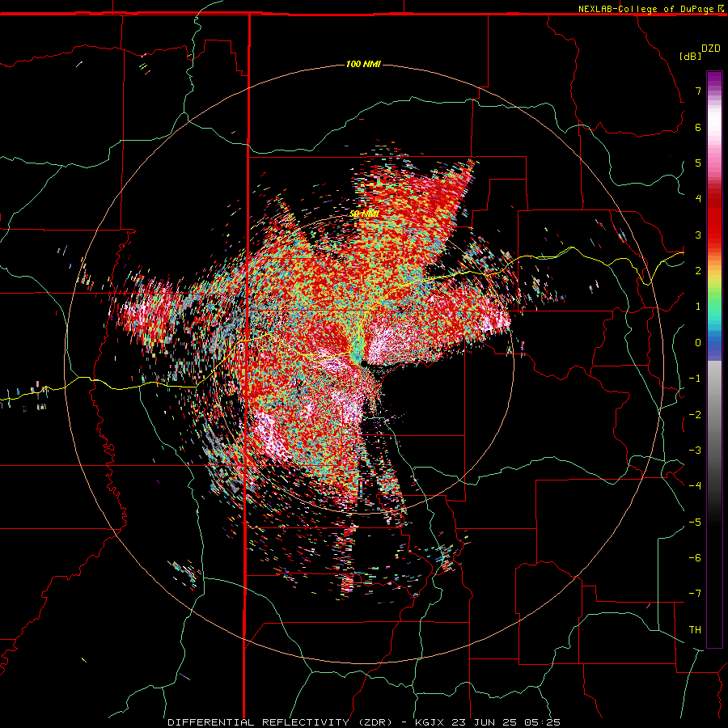The width and height of the screenshot is (728, 728).
Task: Click the -6 value on the scale
Action: tap(695, 558)
